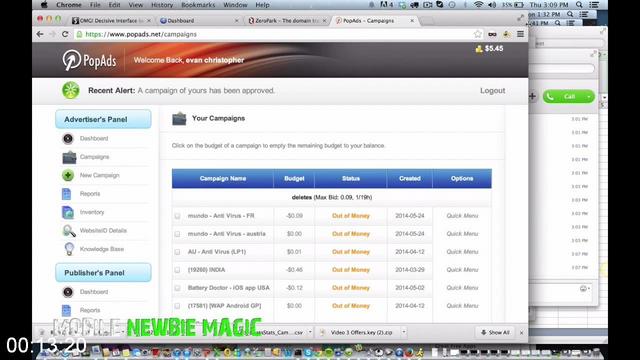
Task: Open the Inventory link
Action: tap(92, 212)
